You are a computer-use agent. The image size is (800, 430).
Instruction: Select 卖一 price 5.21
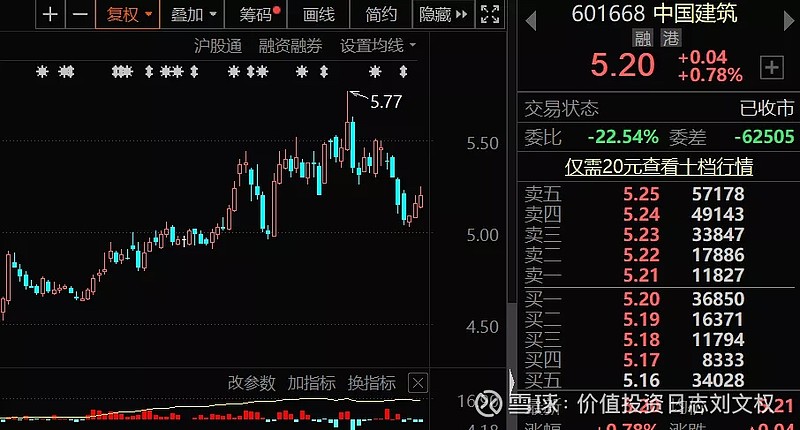click(641, 275)
